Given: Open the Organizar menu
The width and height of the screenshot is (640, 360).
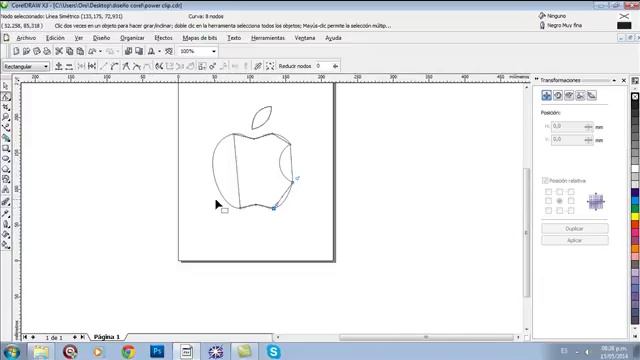Looking at the screenshot, I should click(x=132, y=38).
